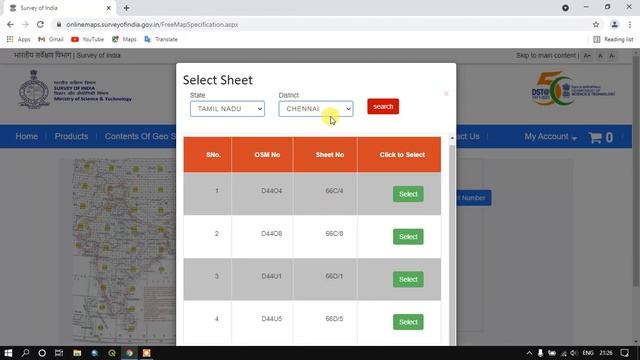Open a new browser tab
This screenshot has height=360, width=640.
127,8
